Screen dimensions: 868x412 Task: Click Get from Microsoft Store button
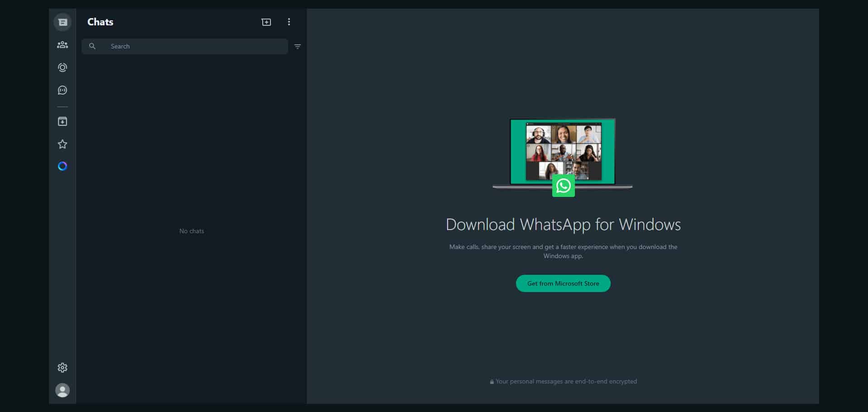[x=563, y=283]
